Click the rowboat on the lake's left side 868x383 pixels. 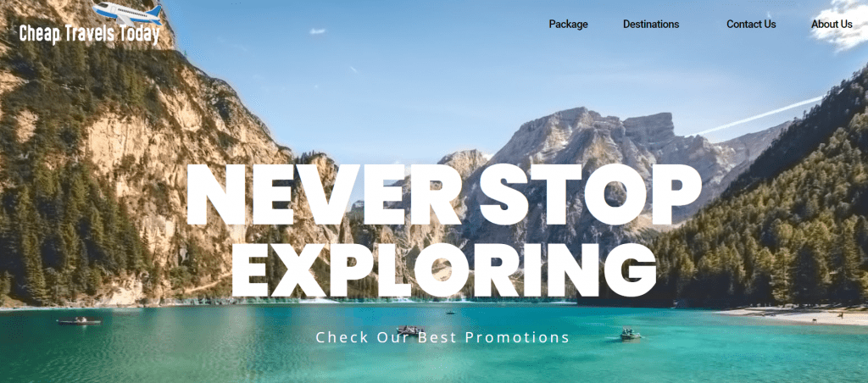click(x=80, y=321)
